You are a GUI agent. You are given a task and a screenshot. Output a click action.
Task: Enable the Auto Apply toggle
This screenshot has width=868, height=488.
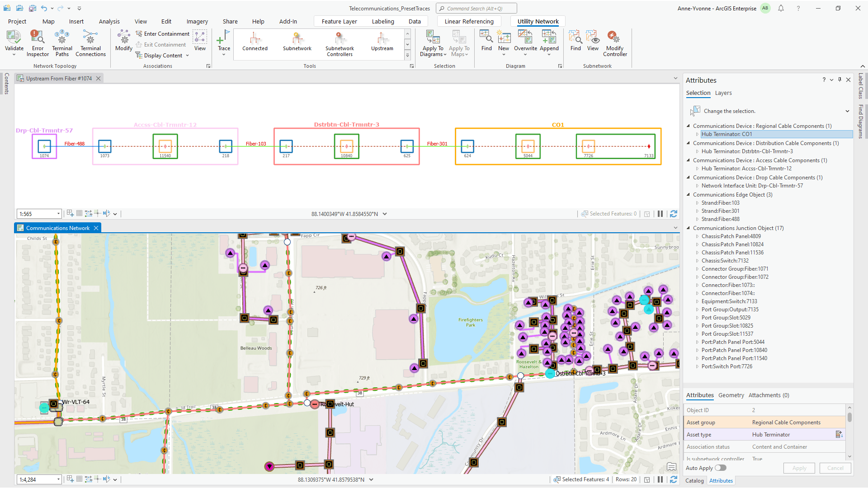pyautogui.click(x=721, y=468)
